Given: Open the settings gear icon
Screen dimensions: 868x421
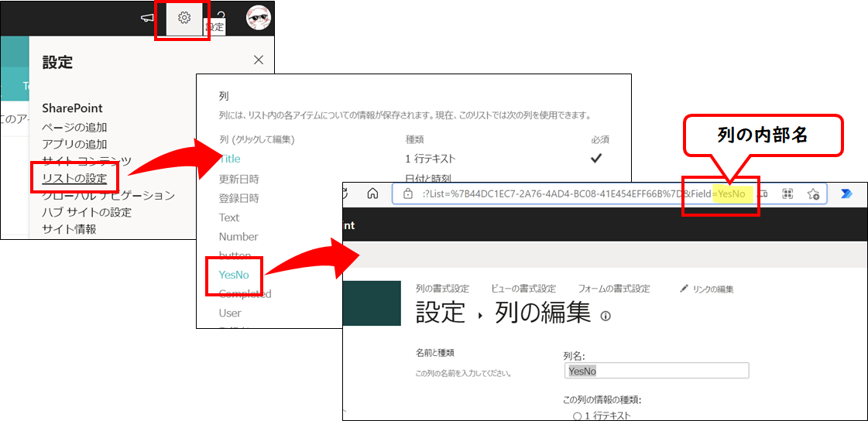Looking at the screenshot, I should click(184, 19).
